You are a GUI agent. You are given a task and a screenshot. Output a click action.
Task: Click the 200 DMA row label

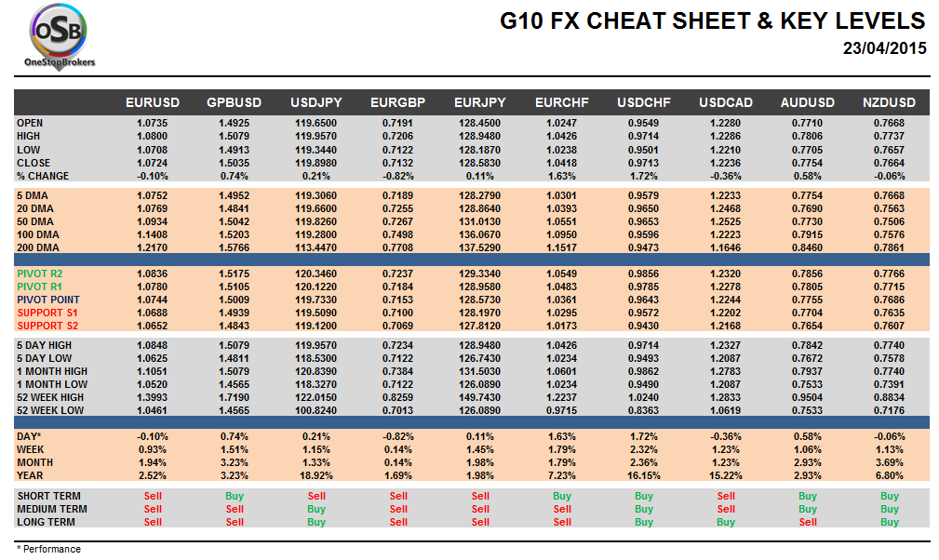[37, 247]
